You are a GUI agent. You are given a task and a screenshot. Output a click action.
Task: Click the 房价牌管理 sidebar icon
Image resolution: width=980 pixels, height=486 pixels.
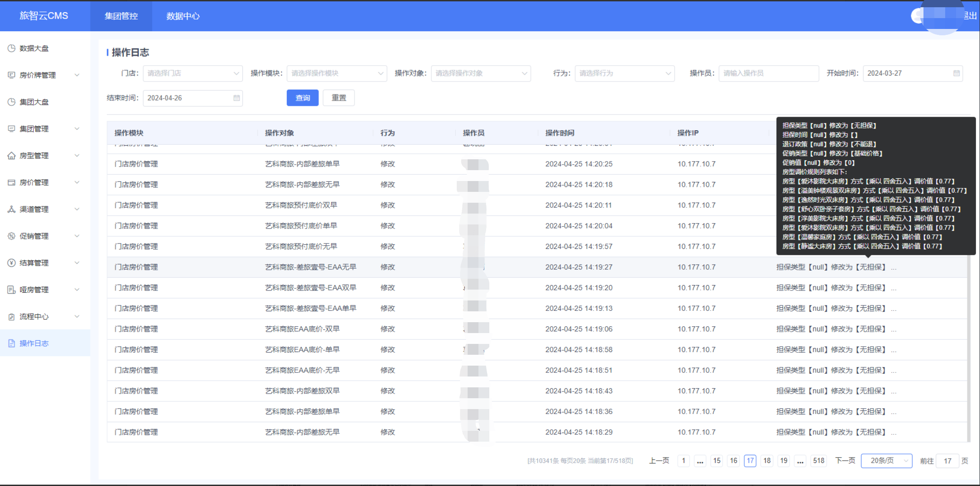coord(11,75)
